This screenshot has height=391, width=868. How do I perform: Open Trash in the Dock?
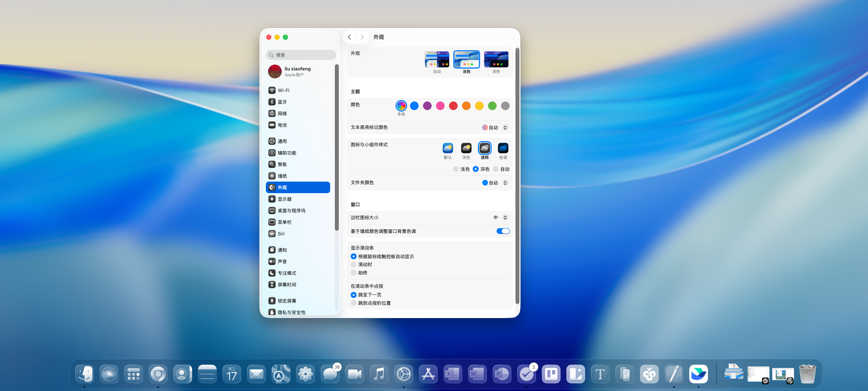coord(807,374)
